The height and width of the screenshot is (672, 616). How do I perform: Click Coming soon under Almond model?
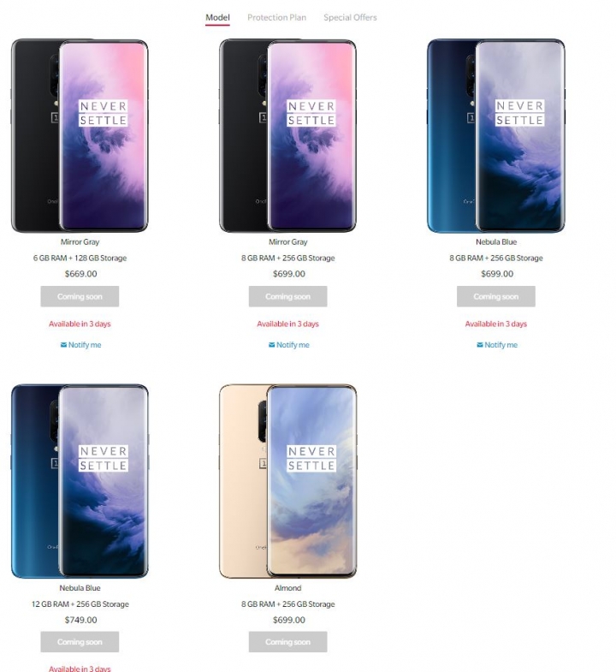(287, 642)
